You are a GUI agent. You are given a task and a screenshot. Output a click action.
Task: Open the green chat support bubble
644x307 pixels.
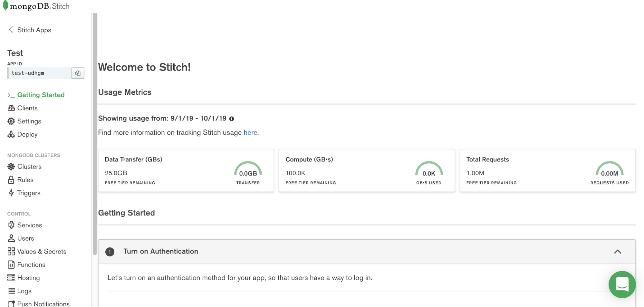pyautogui.click(x=622, y=284)
